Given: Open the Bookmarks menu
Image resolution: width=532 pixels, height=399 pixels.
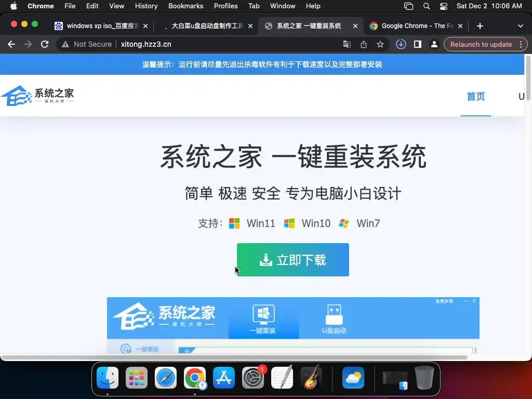Looking at the screenshot, I should (185, 6).
